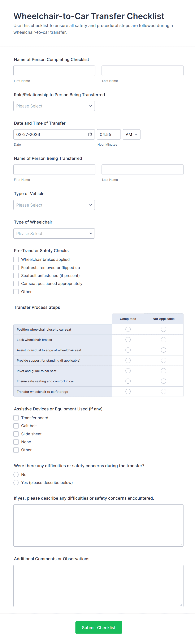Open the date picker calendar icon
This screenshot has width=195, height=644.
(x=90, y=134)
